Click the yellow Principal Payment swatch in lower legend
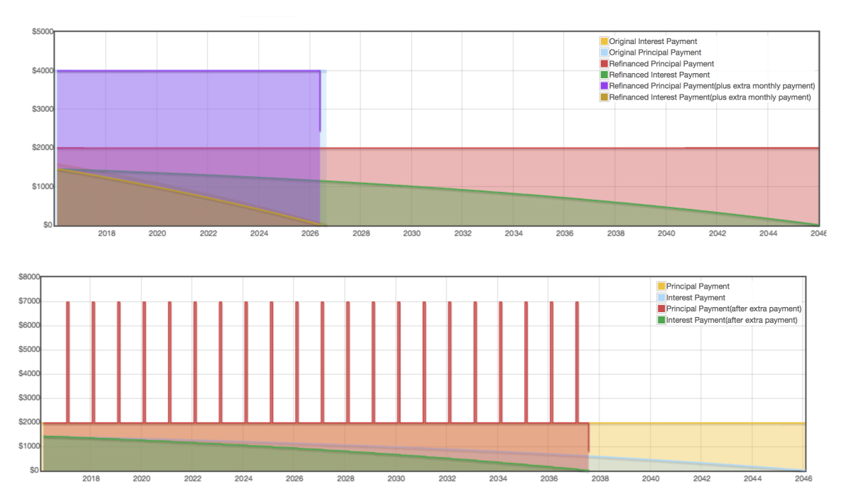This screenshot has height=504, width=864. (x=661, y=286)
